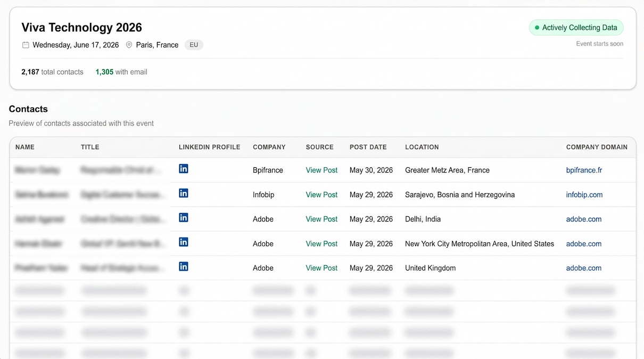Open LinkedIn icon for Delhi, India contact

click(x=184, y=217)
